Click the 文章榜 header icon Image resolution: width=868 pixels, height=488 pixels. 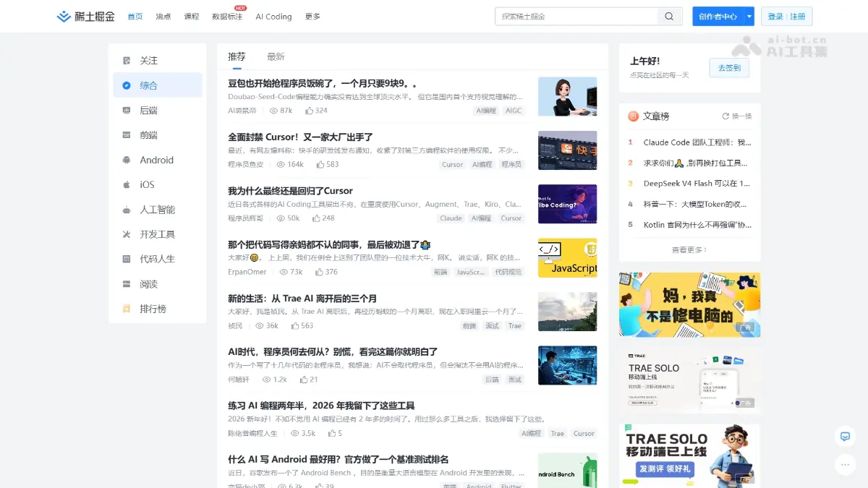(633, 116)
